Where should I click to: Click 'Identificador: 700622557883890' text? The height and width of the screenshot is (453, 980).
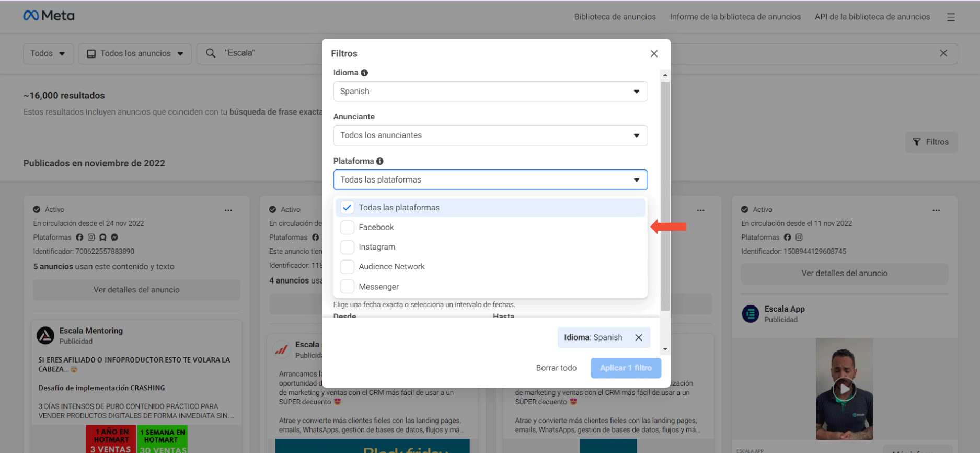(84, 252)
